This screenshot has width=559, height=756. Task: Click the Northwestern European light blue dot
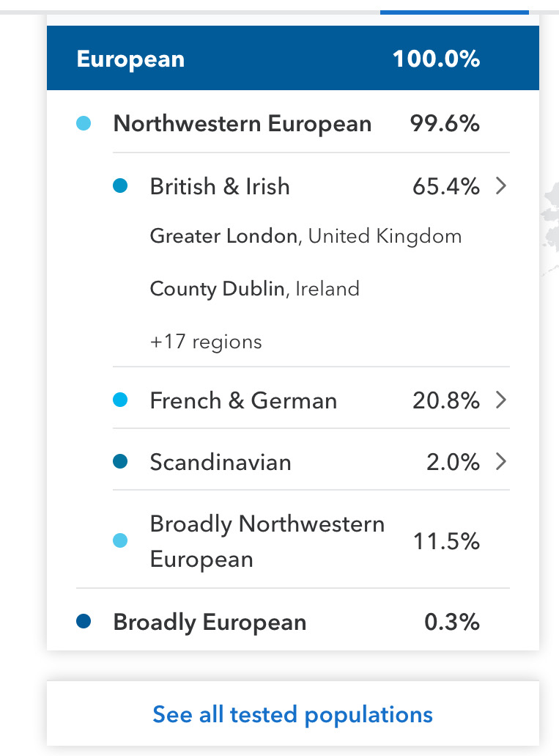(84, 123)
